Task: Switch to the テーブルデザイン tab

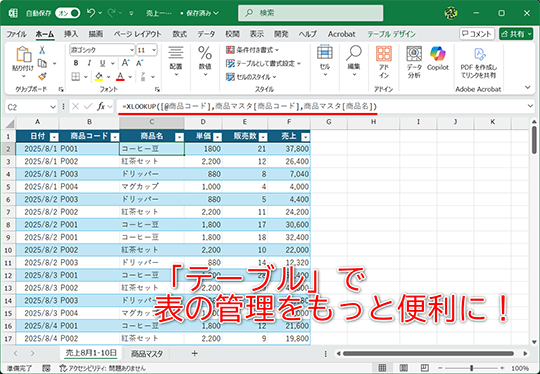Action: point(392,34)
